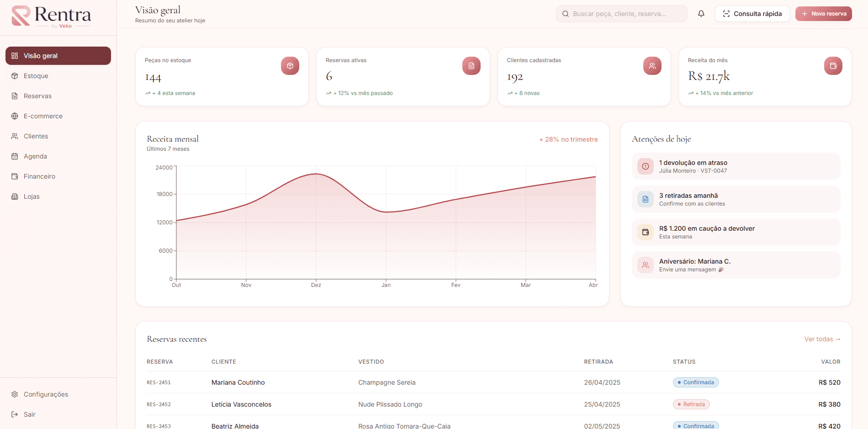
Task: Click the search magnifier icon
Action: [x=566, y=14]
